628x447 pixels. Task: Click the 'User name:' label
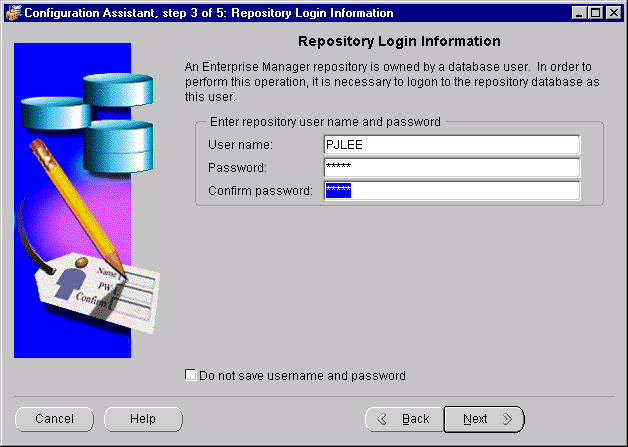[x=240, y=146]
